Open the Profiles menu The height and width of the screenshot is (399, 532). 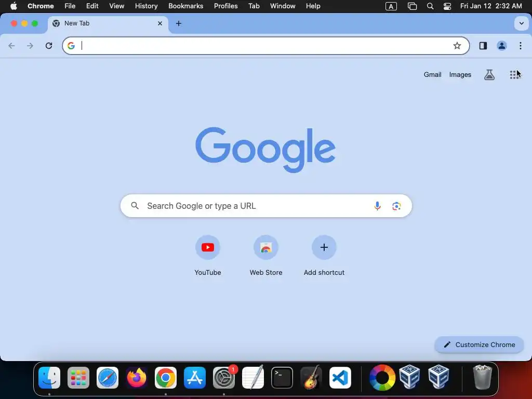(x=225, y=6)
